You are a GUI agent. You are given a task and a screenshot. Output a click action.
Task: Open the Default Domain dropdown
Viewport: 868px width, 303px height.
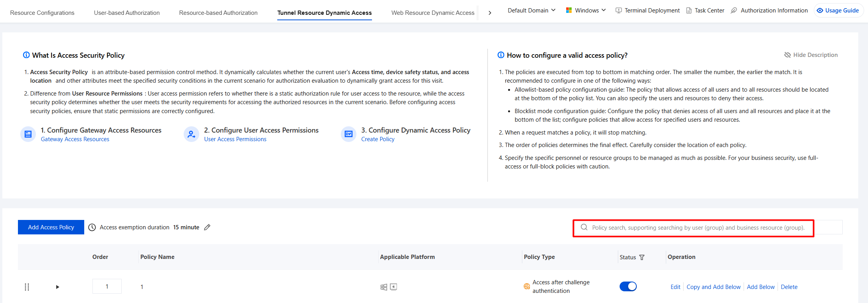click(531, 11)
